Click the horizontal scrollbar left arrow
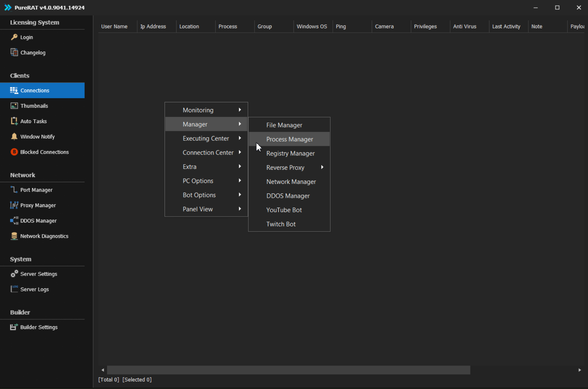 tap(103, 370)
